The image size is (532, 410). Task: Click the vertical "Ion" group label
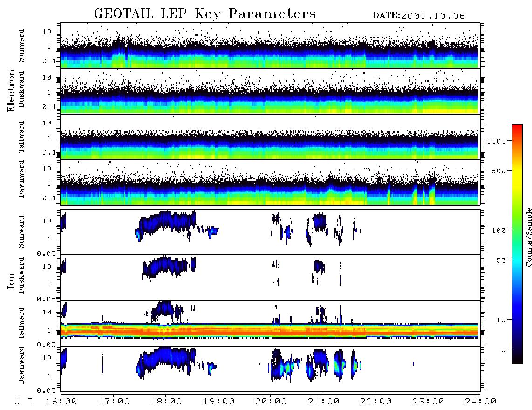click(11, 280)
